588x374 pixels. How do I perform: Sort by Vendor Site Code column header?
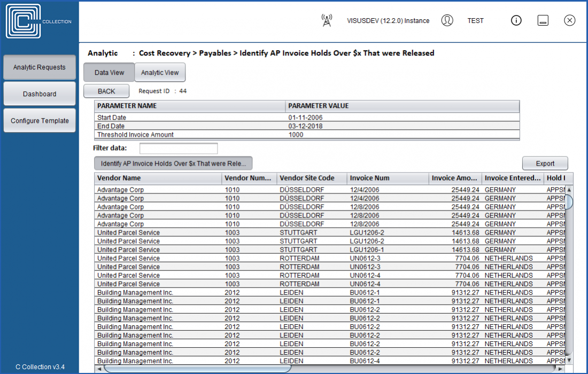click(x=312, y=178)
